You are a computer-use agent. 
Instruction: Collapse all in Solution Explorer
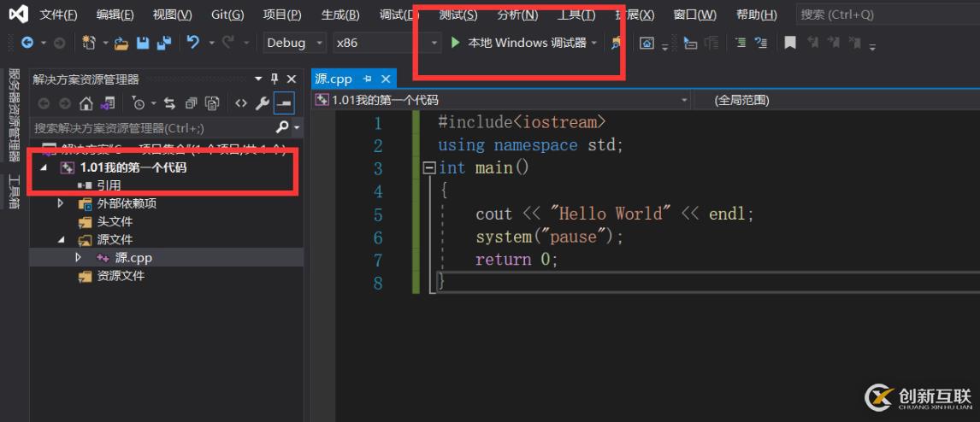point(192,103)
